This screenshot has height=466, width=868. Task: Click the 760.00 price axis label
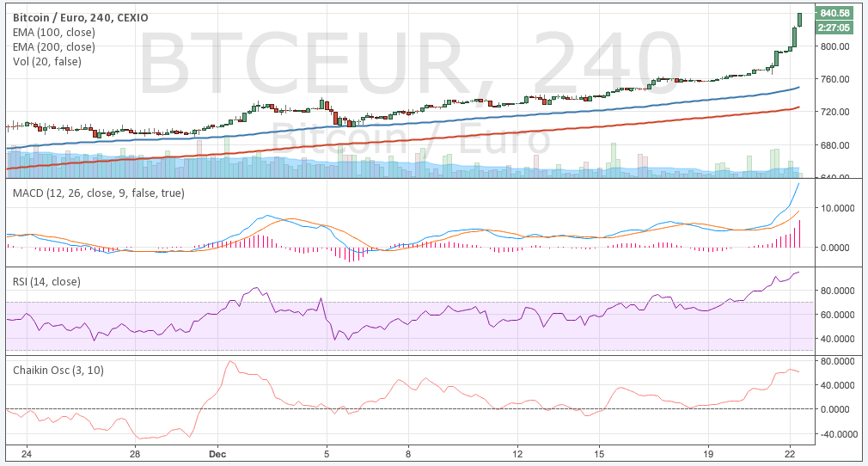pyautogui.click(x=834, y=79)
